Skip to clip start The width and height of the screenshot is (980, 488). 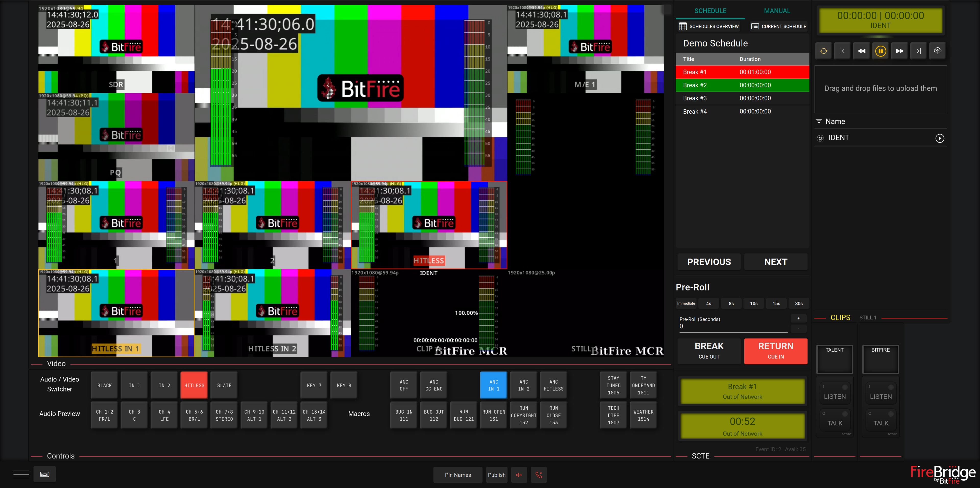click(x=843, y=51)
